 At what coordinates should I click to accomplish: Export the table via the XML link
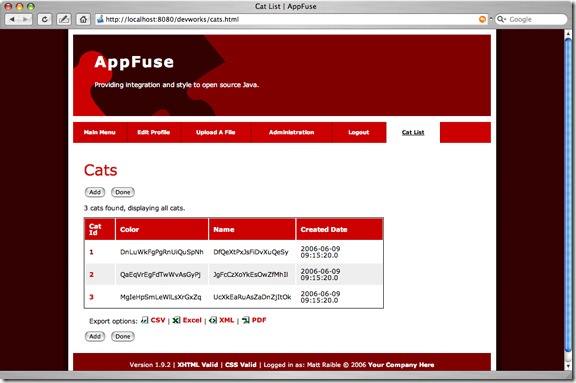point(226,320)
